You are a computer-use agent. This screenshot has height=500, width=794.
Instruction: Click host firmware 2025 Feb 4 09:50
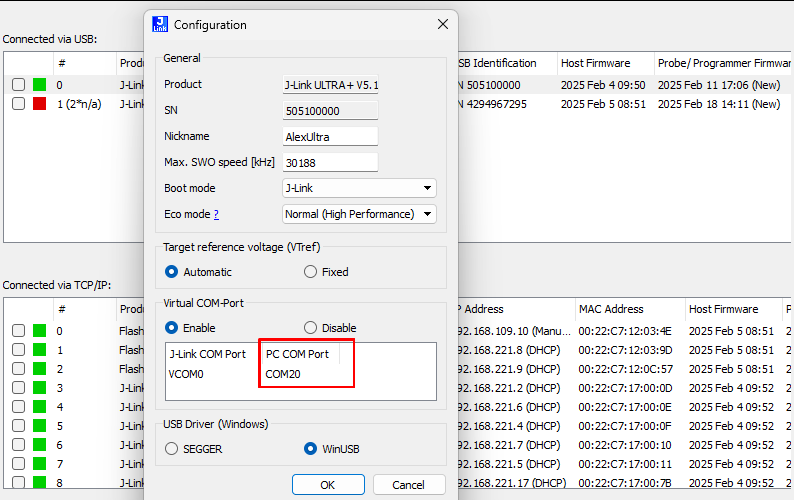(x=603, y=85)
